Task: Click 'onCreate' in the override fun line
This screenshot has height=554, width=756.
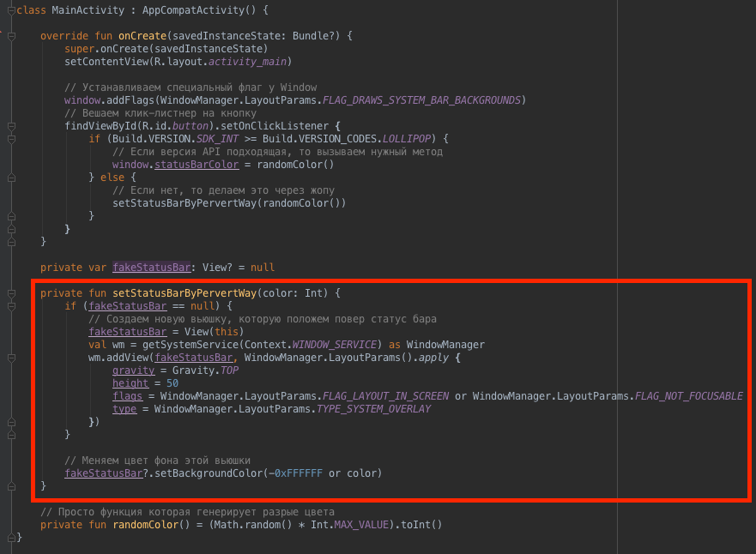Action: pyautogui.click(x=142, y=36)
